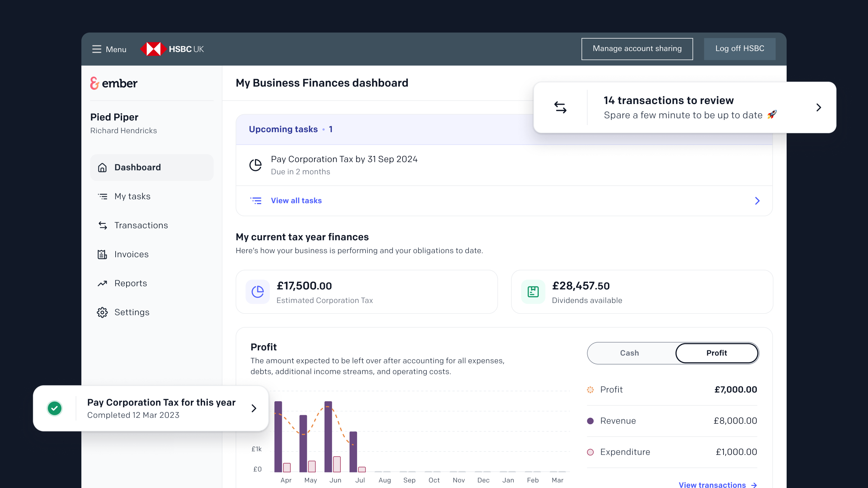Click the Corporation Tax pie icon in tasks

tap(256, 165)
